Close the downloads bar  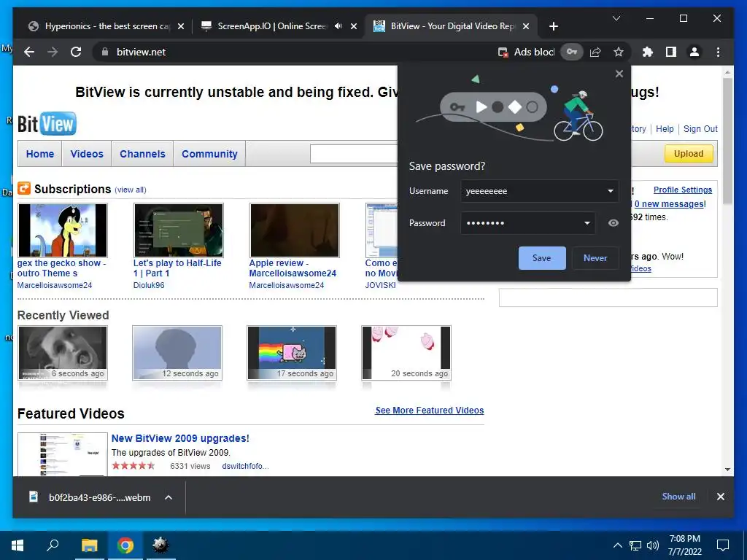[x=720, y=497]
